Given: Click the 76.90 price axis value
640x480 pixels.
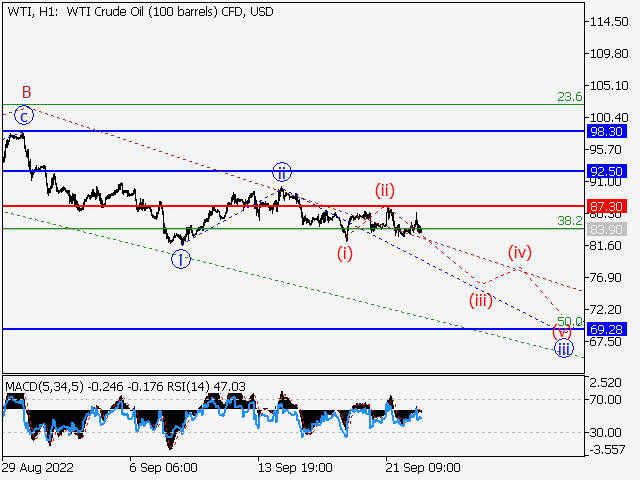Looking at the screenshot, I should (x=606, y=278).
